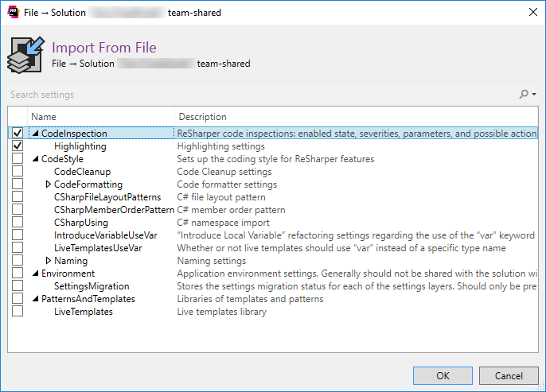Uncheck the CodeInspection checkbox
Viewport: 546px width, 392px height.
coord(18,133)
